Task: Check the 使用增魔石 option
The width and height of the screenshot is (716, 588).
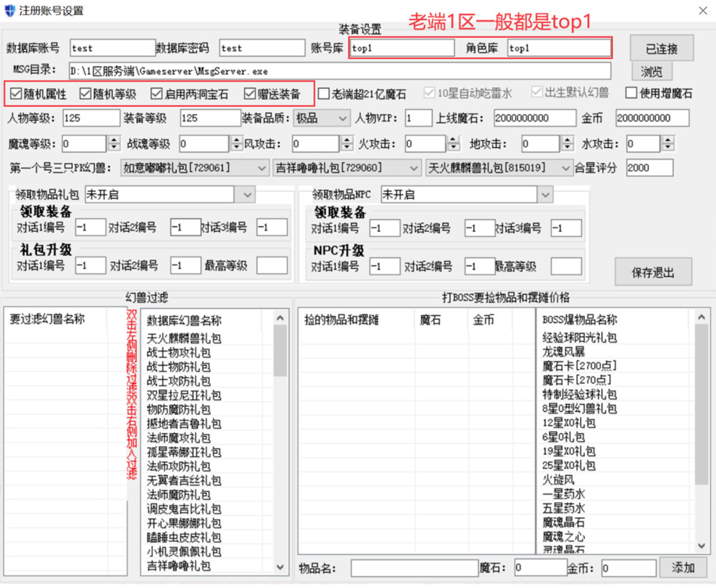Action: click(x=631, y=93)
